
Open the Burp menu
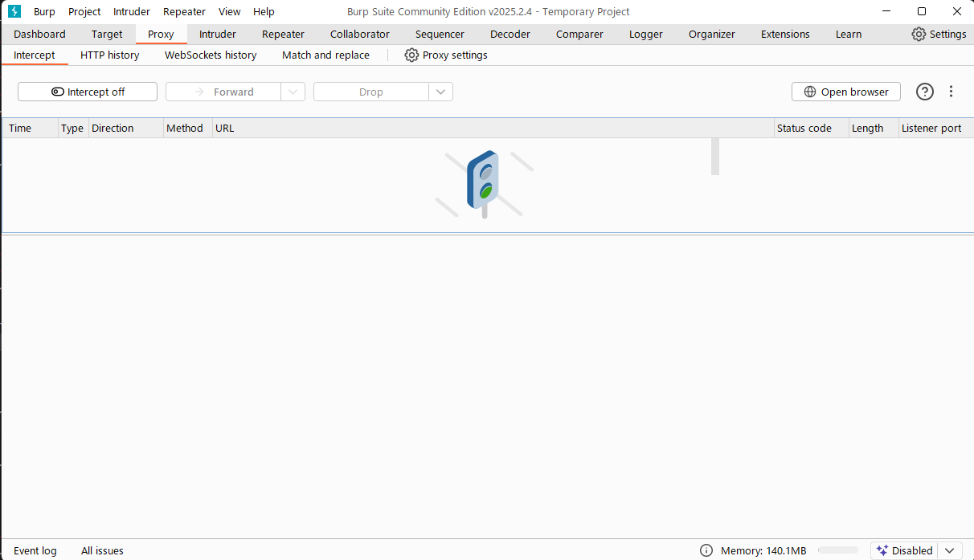click(x=44, y=11)
